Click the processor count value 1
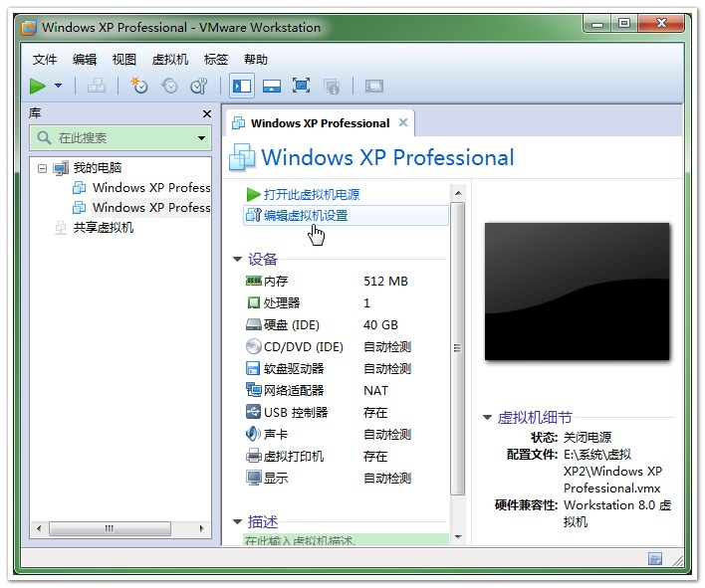The image size is (705, 588). click(x=366, y=303)
